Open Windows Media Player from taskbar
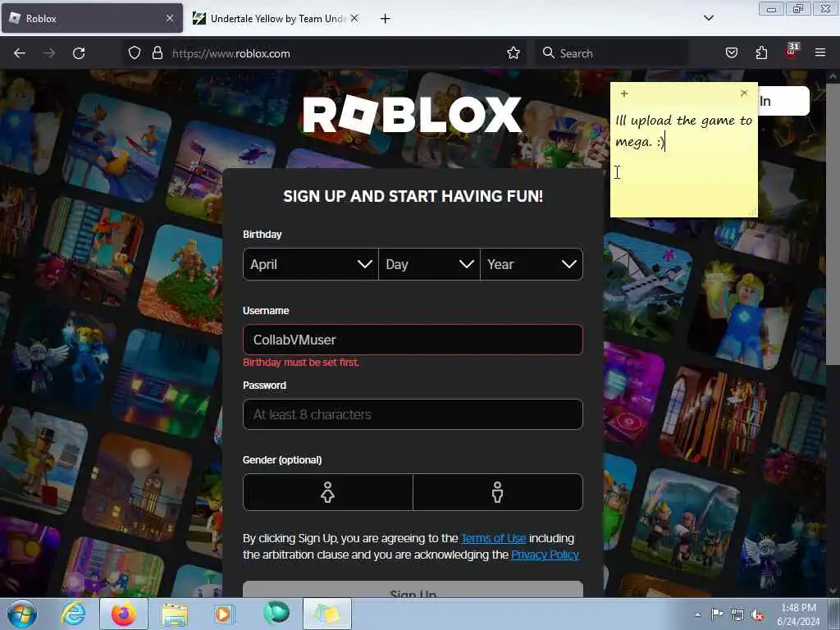840x630 pixels. (x=224, y=614)
